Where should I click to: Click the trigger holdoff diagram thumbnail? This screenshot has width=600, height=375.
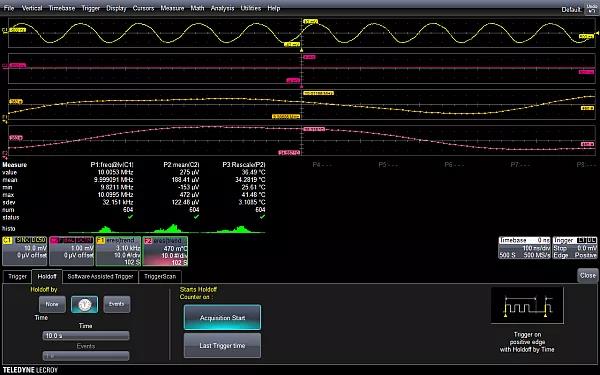point(527,305)
